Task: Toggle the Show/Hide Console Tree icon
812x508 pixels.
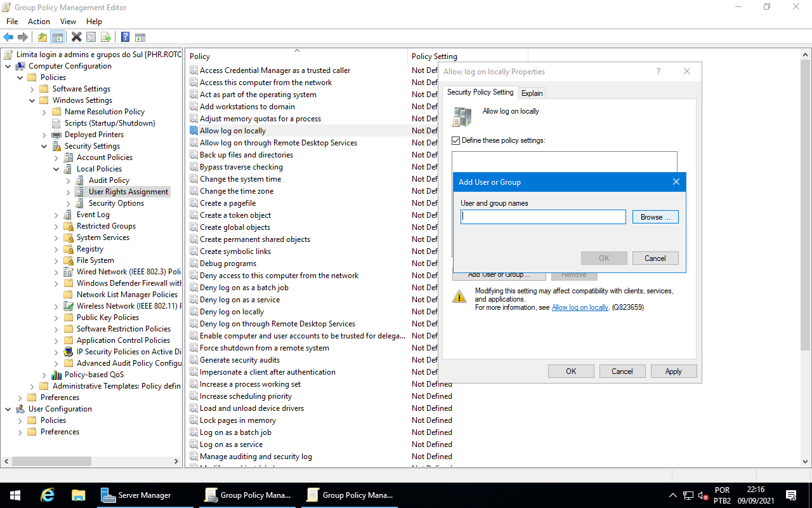Action: (x=57, y=37)
